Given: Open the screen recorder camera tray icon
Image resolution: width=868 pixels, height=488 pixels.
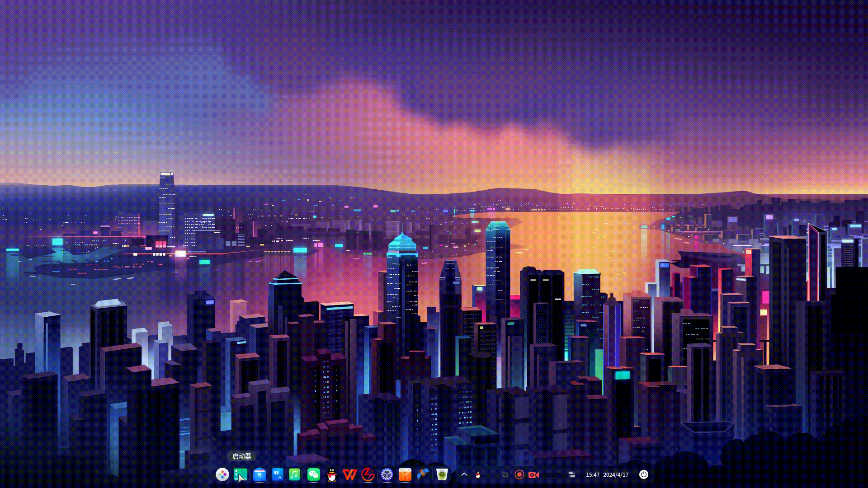Looking at the screenshot, I should (x=533, y=475).
